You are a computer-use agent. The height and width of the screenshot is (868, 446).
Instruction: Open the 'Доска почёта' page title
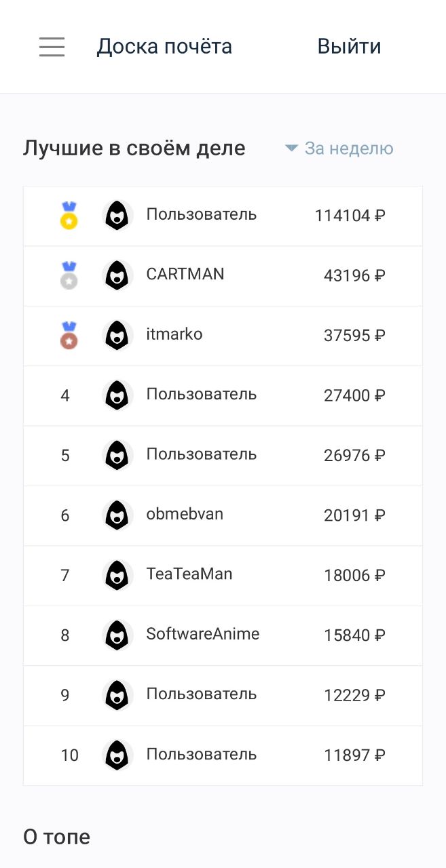click(x=164, y=47)
